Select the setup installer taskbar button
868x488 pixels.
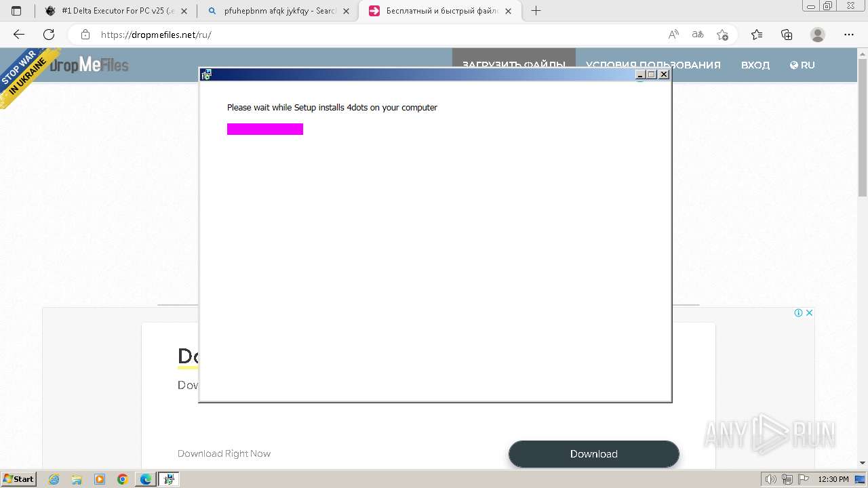(x=169, y=479)
